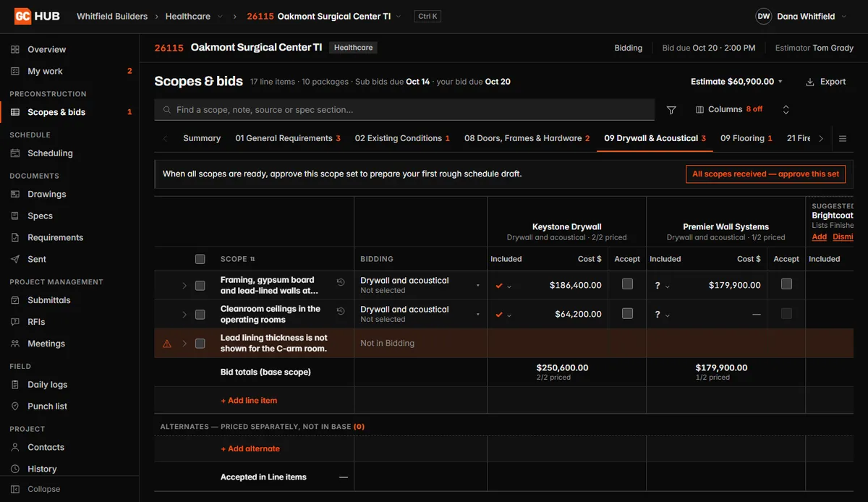Switch to 09 Flooring tab

coord(746,138)
